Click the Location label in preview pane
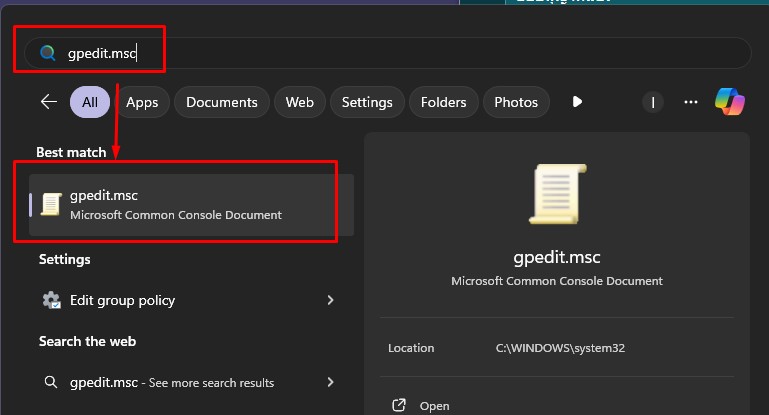 [411, 348]
